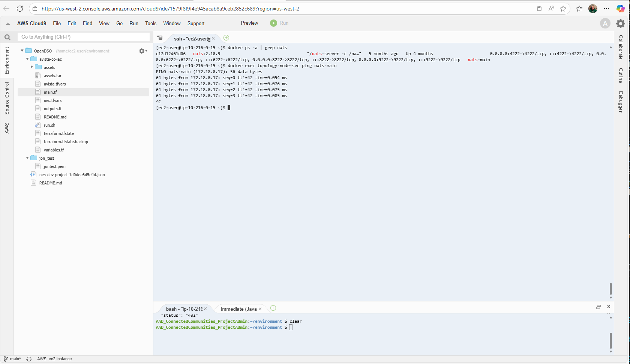Screen dimensions: 630x364
Task: Click the green Run play icon
Action: (x=273, y=23)
